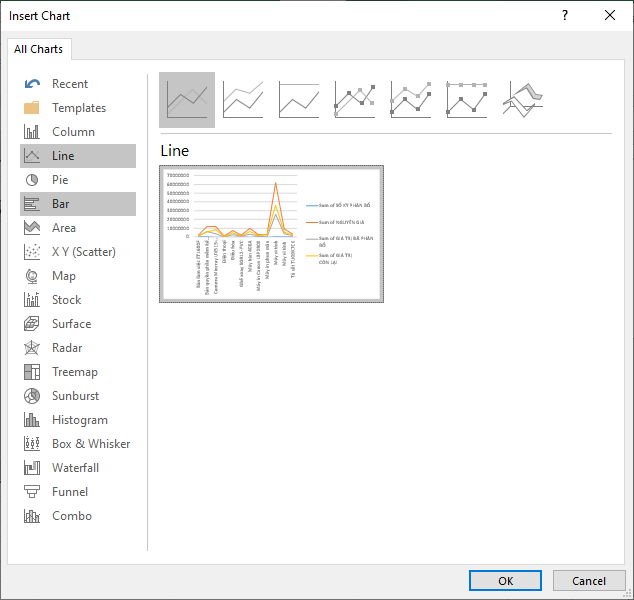Cancel the Insert Chart dialog
Image resolution: width=634 pixels, height=600 pixels.
(x=589, y=581)
